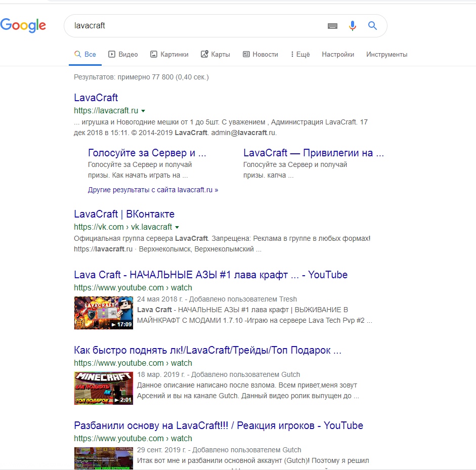Image resolution: width=476 pixels, height=470 pixels.
Task: Click the 18 мар. 2019 г. Gutch line
Action: 218,374
